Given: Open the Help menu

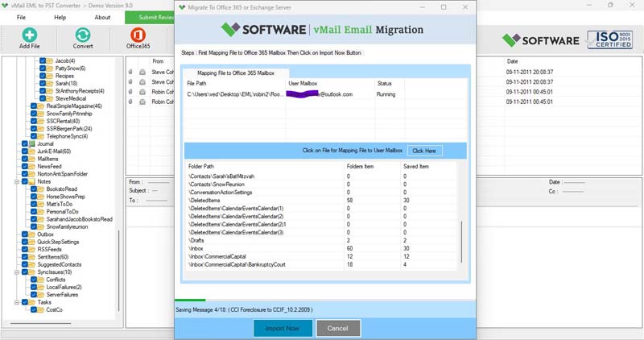Looking at the screenshot, I should [60, 17].
